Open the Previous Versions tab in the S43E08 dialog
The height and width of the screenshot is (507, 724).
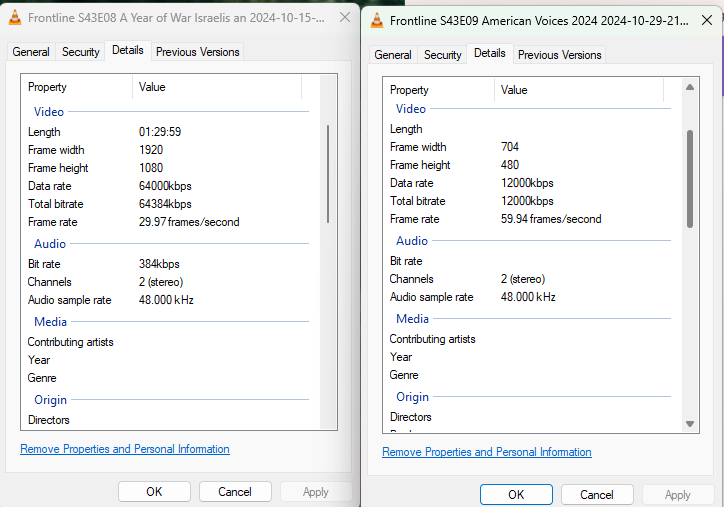click(198, 52)
